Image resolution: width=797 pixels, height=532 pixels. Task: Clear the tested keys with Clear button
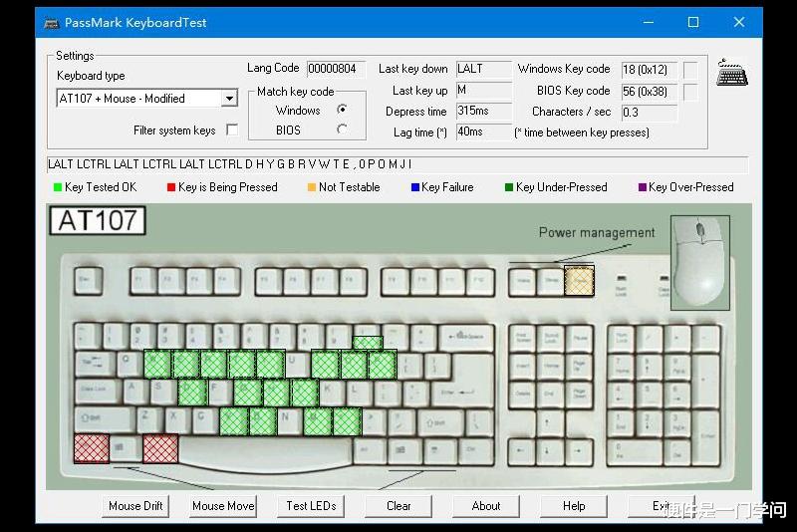[398, 506]
